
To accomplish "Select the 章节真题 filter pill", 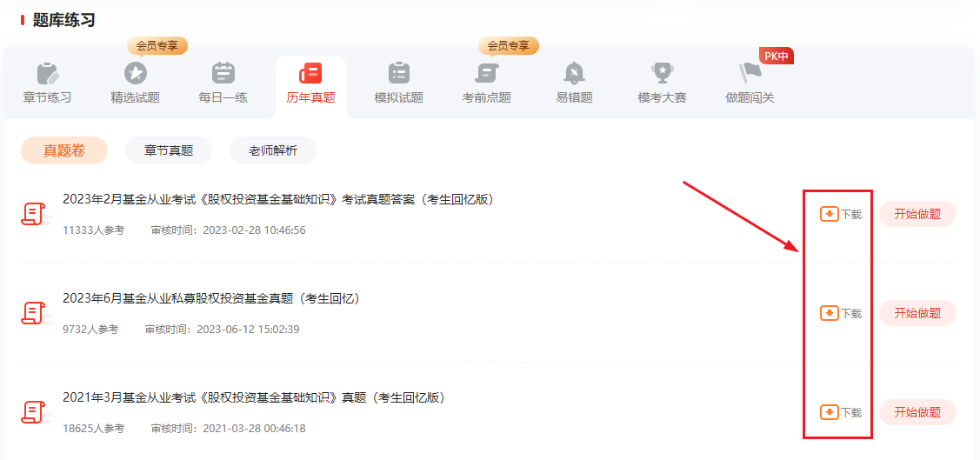I will coord(169,150).
